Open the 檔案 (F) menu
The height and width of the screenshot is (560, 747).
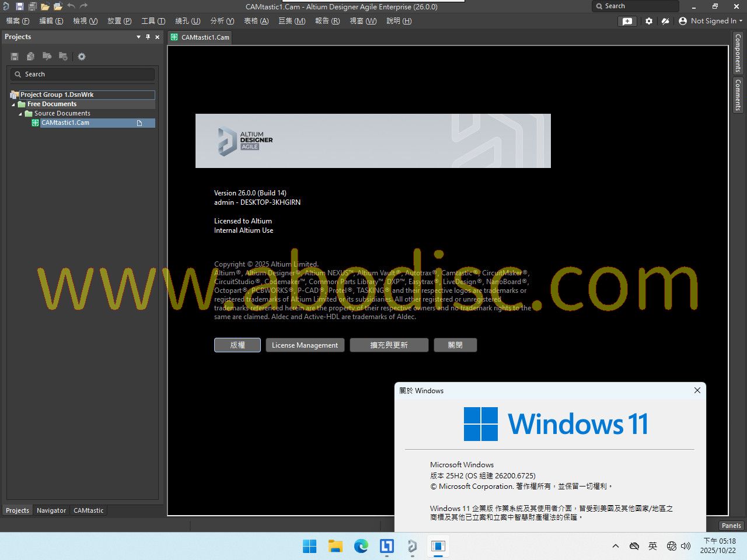pos(18,21)
